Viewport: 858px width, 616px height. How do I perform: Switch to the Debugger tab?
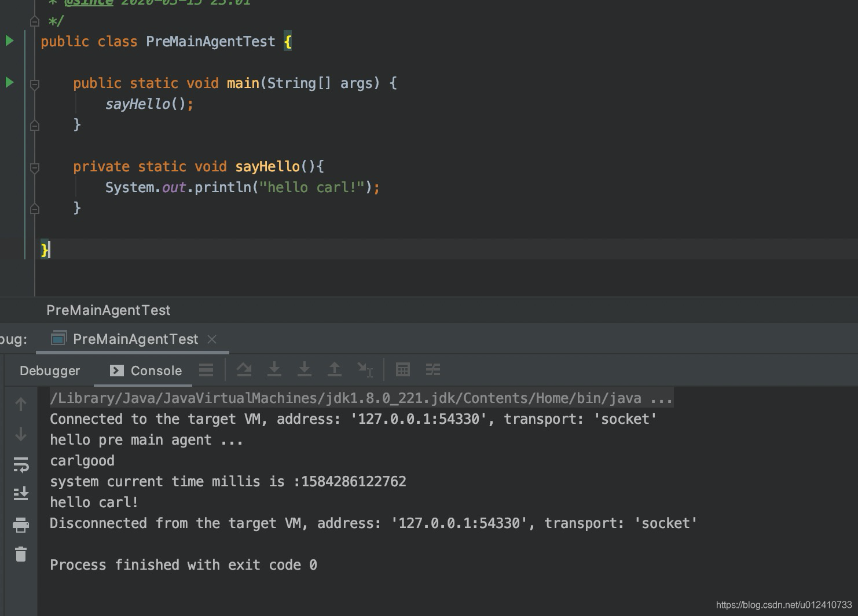(50, 371)
